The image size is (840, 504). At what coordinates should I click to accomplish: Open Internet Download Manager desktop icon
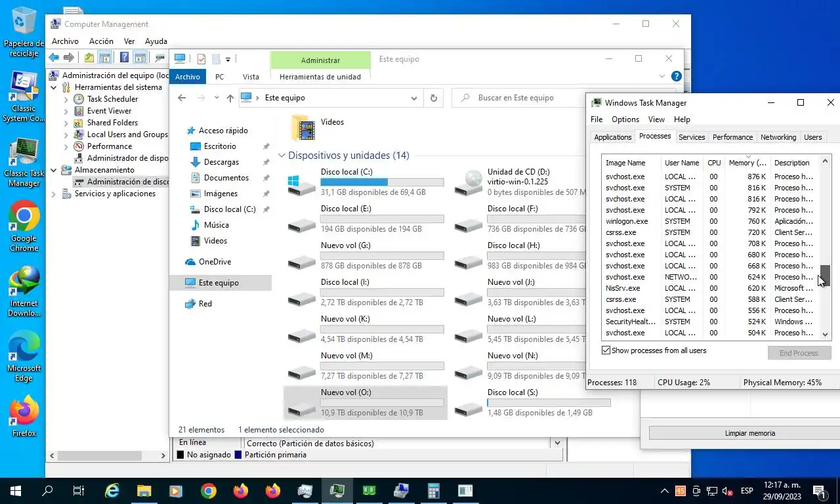24,291
